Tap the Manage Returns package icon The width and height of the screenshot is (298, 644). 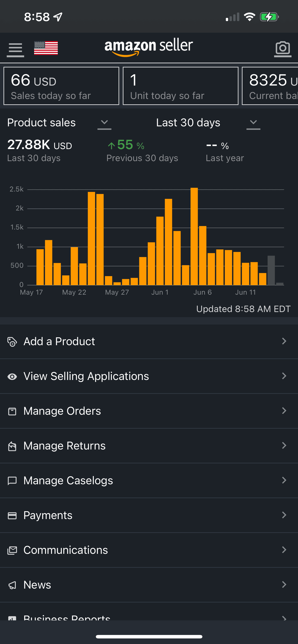tap(12, 446)
